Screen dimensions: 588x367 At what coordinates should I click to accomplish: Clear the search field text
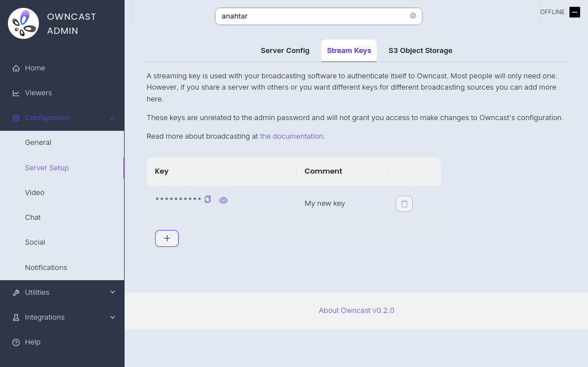(413, 16)
